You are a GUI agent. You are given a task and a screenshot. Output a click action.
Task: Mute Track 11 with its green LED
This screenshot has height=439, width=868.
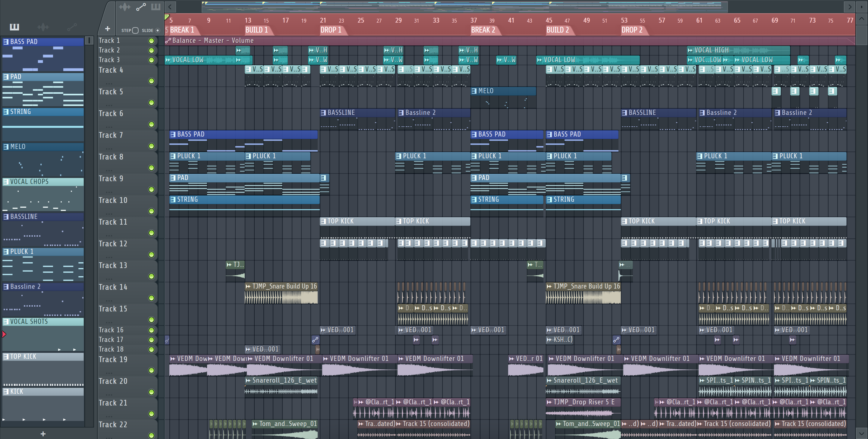coord(152,233)
